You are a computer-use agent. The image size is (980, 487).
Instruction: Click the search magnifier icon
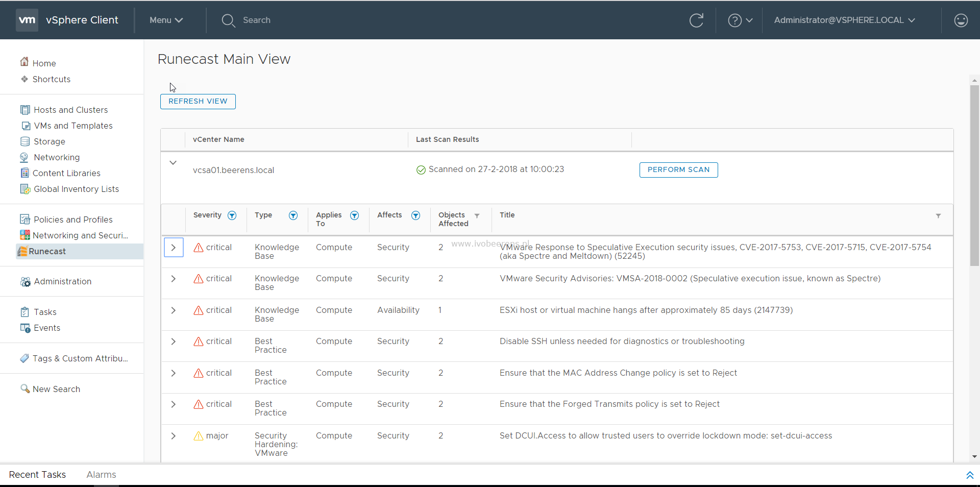[228, 20]
